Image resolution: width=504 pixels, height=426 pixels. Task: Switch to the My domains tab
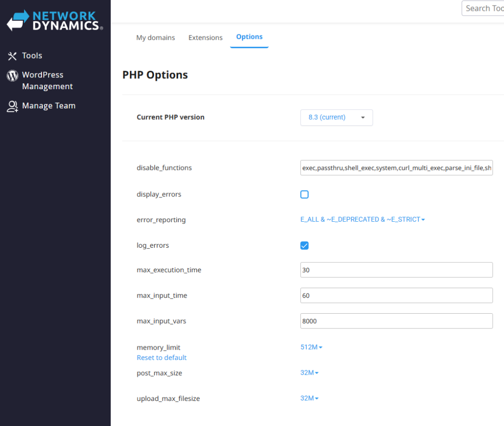tap(156, 38)
